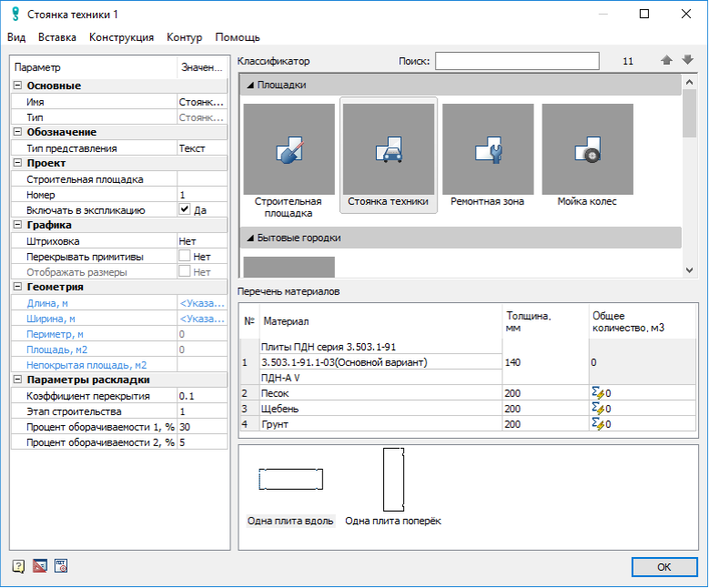Click the ГОСТ standards icon
The width and height of the screenshot is (709, 588).
coord(61,566)
